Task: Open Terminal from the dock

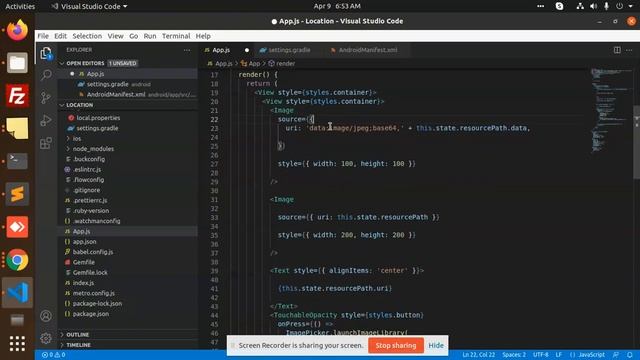Action: (17, 161)
